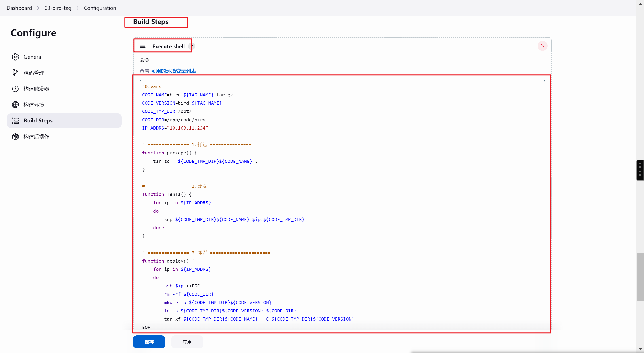Viewport: 644px width, 353px height.
Task: Click the source code management branch icon
Action: (x=15, y=73)
